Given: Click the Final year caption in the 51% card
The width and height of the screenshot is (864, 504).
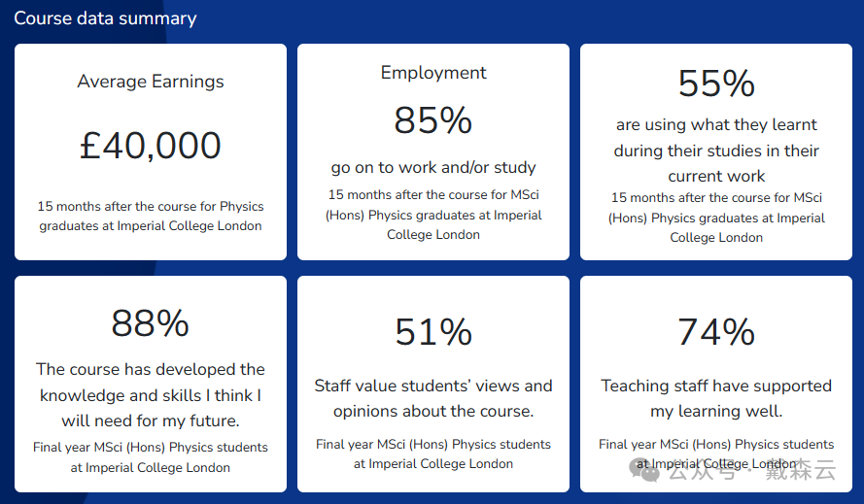Looking at the screenshot, I should (433, 454).
